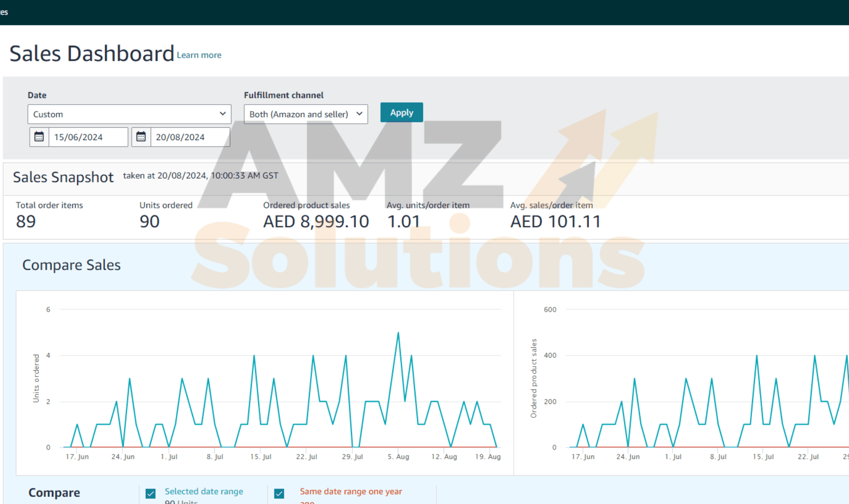Click the Same date range one year label
849x504 pixels.
(x=351, y=492)
